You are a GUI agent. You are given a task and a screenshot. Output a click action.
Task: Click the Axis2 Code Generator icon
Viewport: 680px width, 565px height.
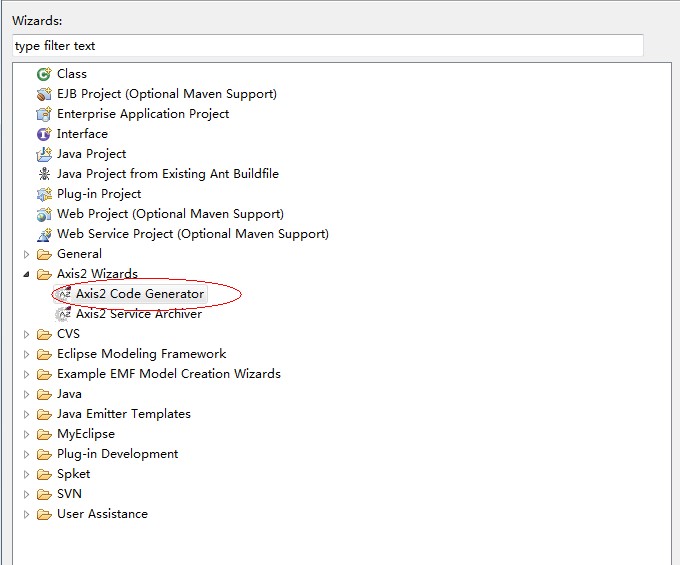[63, 294]
